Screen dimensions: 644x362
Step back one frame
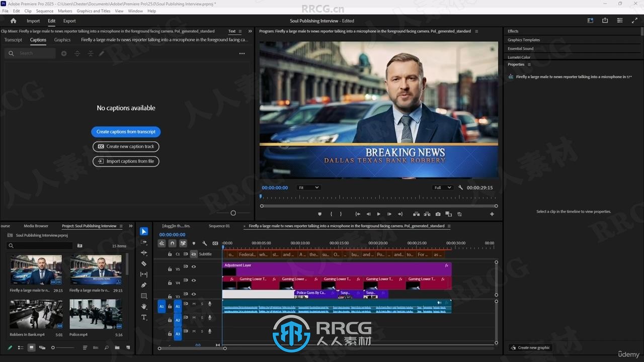point(368,214)
